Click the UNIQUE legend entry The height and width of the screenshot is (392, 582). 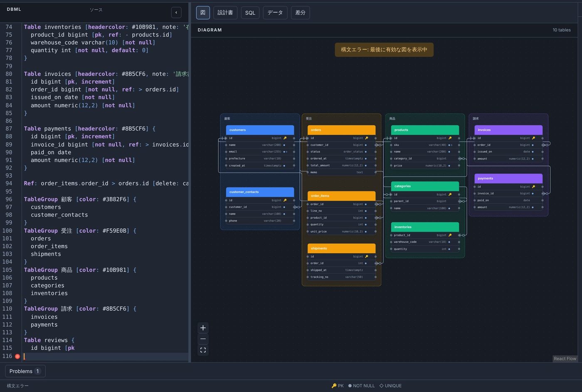coord(390,386)
